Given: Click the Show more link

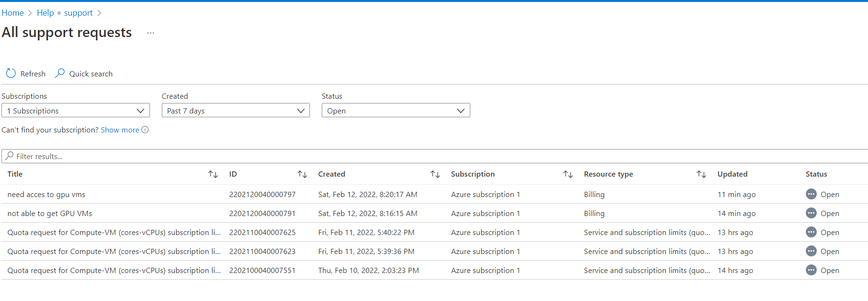Looking at the screenshot, I should (120, 130).
